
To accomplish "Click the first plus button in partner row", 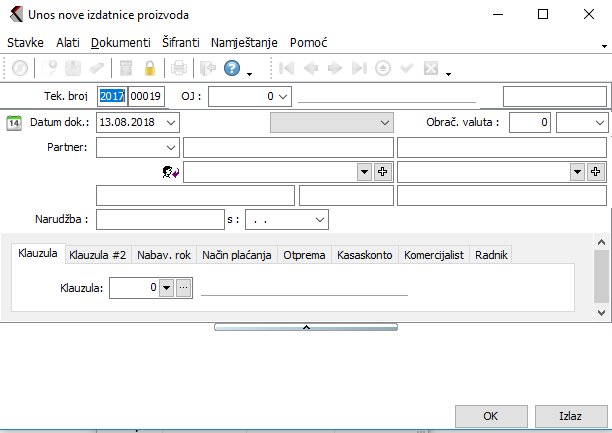I will 382,172.
